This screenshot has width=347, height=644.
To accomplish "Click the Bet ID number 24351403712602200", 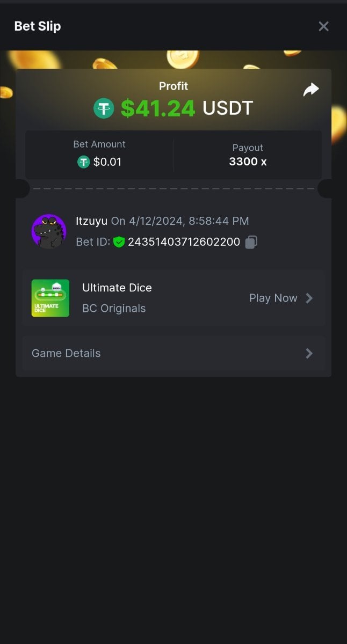I will pos(184,242).
